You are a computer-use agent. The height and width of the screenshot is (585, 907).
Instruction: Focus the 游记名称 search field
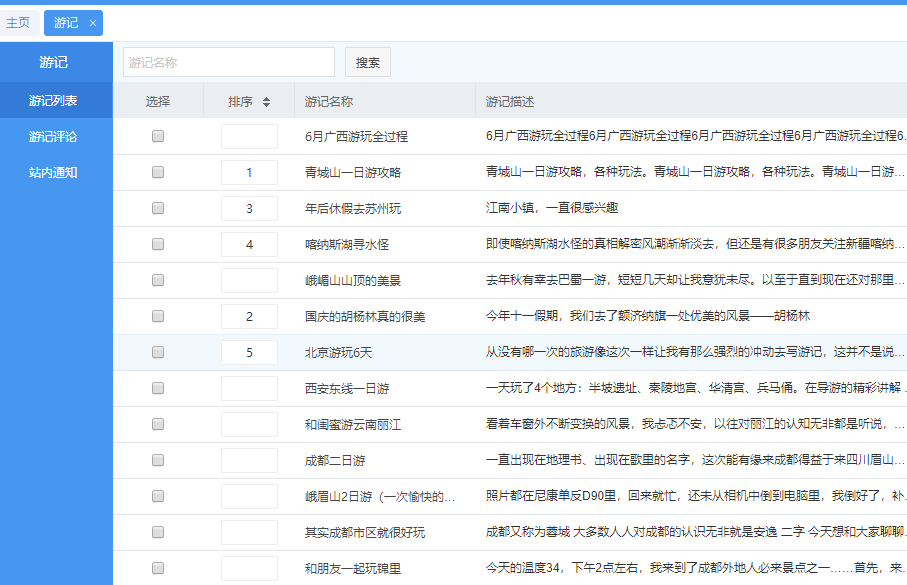point(229,62)
